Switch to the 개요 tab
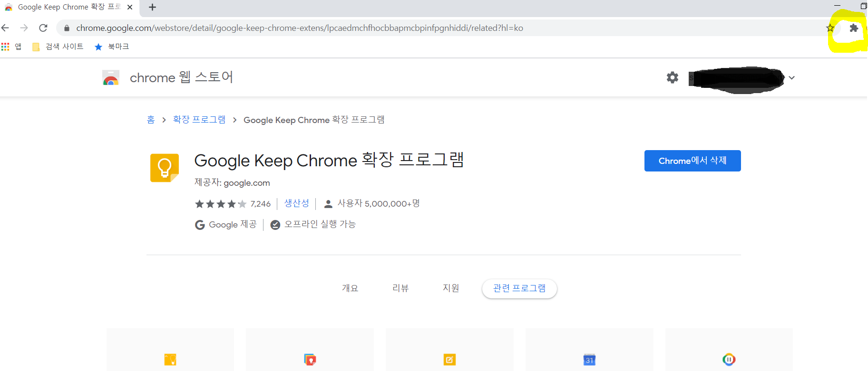The height and width of the screenshot is (371, 868). pyautogui.click(x=350, y=288)
